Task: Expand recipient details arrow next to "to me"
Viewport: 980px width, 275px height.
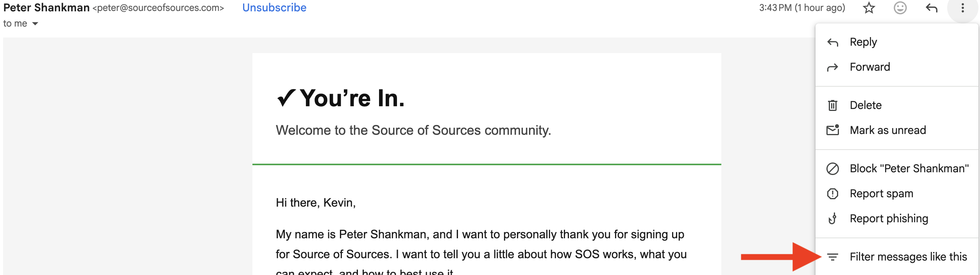Action: [x=35, y=24]
